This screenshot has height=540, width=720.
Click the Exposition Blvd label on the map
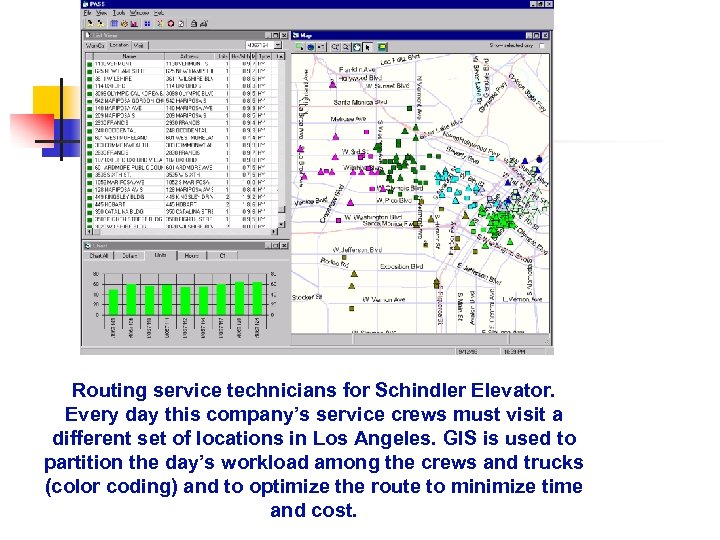coord(402,266)
